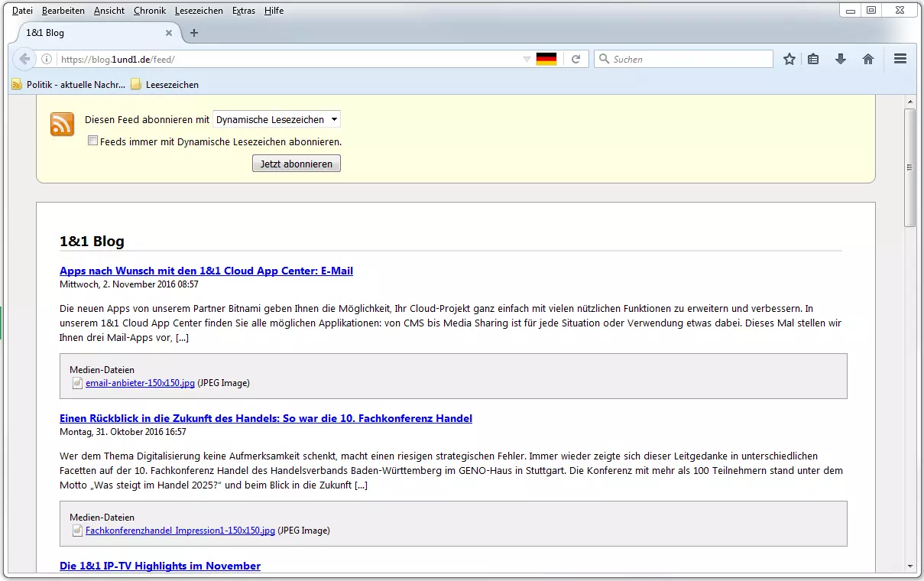Bookmark this page with the star icon

[x=789, y=59]
